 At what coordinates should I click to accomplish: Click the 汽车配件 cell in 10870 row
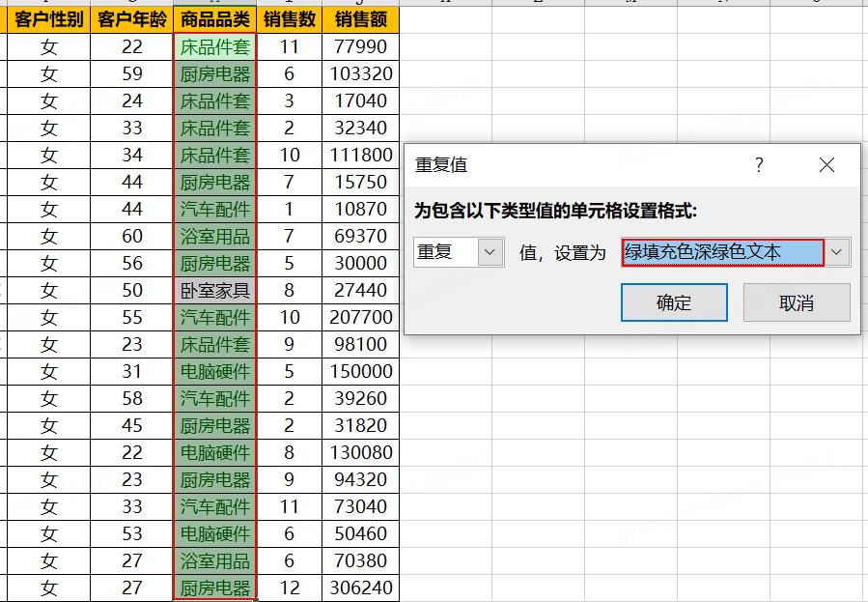click(214, 209)
